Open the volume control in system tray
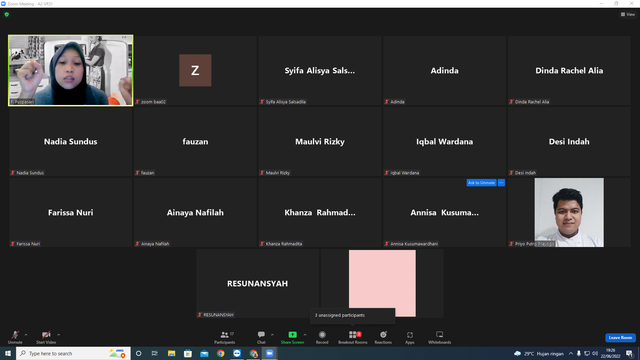640x360 pixels. (595, 353)
